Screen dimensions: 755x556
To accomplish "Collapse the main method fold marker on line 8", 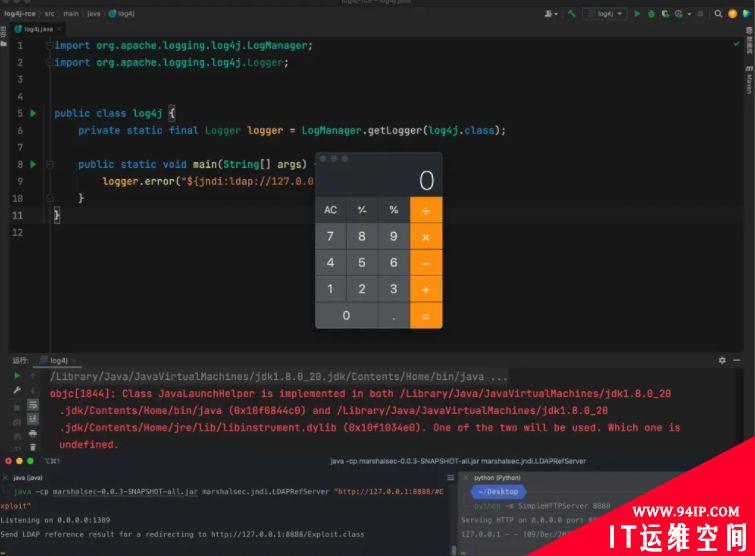I will 49,165.
